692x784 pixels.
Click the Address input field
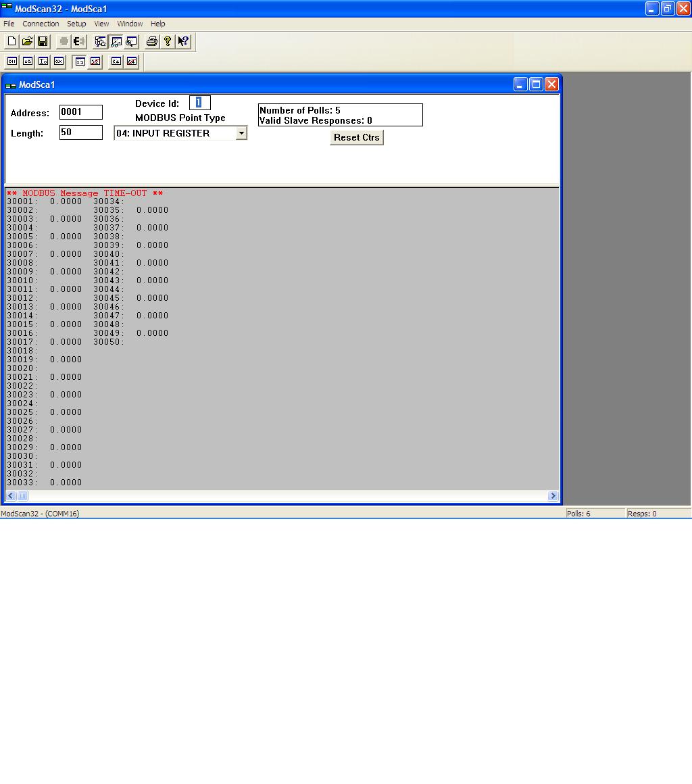[81, 112]
